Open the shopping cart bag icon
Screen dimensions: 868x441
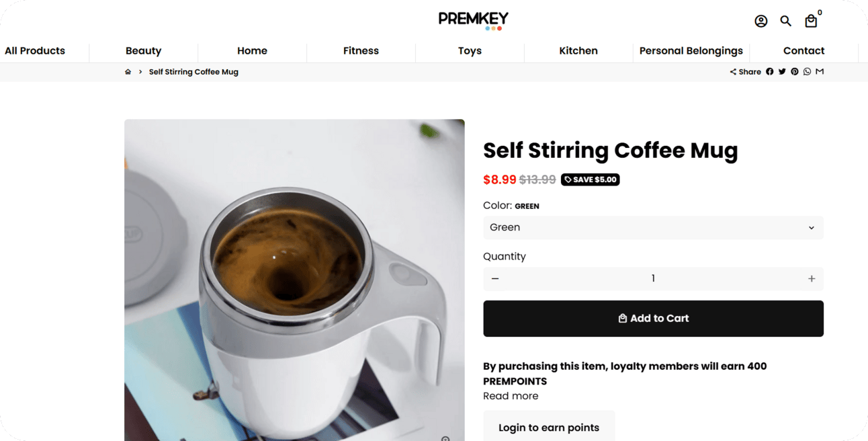click(x=811, y=21)
